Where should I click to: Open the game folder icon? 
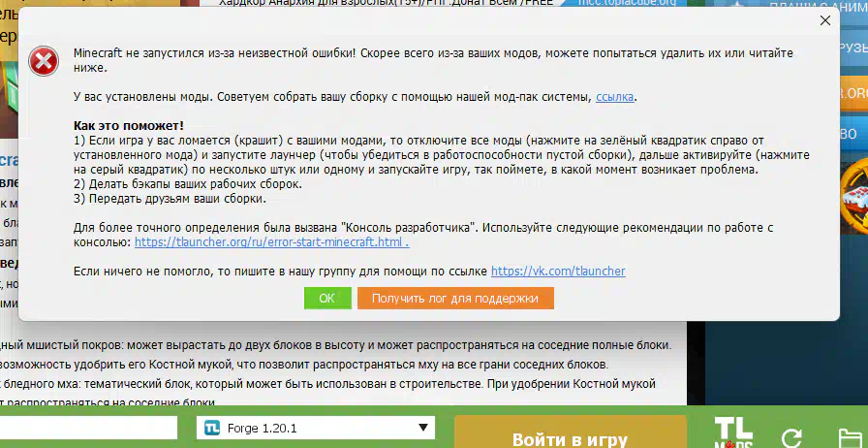[851, 437]
